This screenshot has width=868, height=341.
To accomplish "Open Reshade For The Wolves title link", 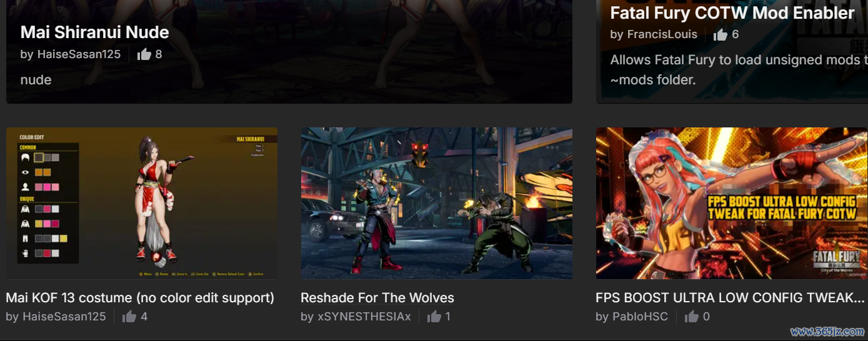I will click(x=377, y=298).
